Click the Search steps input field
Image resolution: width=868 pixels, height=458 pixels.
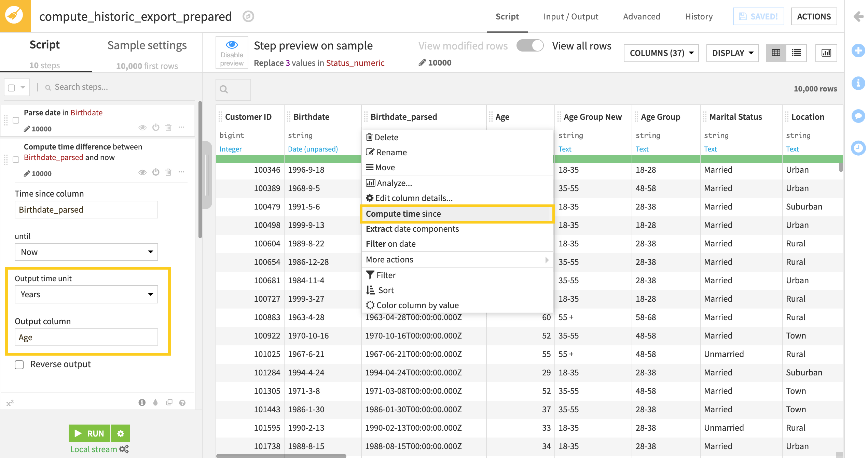pyautogui.click(x=102, y=87)
